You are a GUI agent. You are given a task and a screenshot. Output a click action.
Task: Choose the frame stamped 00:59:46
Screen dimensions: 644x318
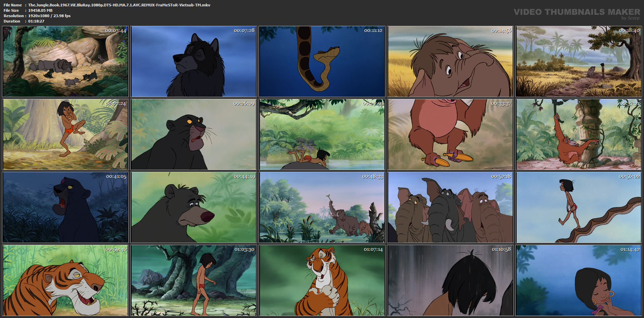click(66, 280)
